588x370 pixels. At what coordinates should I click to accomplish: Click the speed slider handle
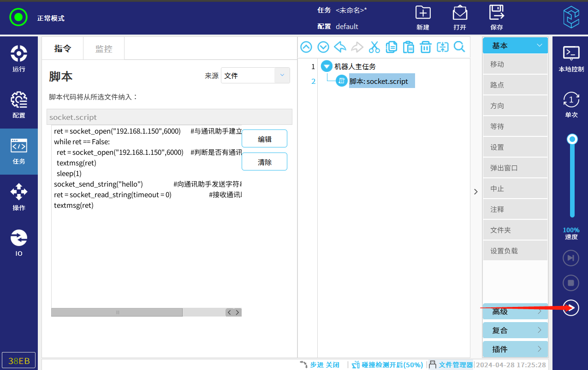tap(572, 139)
